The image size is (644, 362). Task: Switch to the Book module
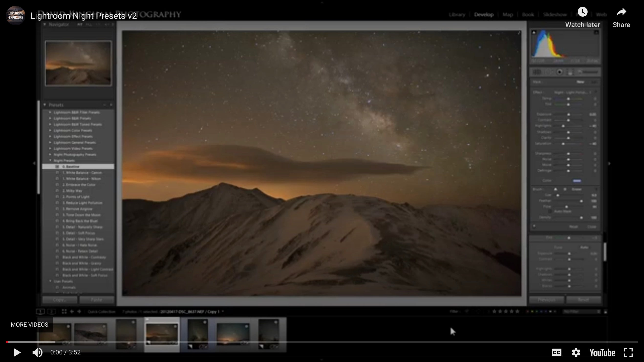point(528,14)
